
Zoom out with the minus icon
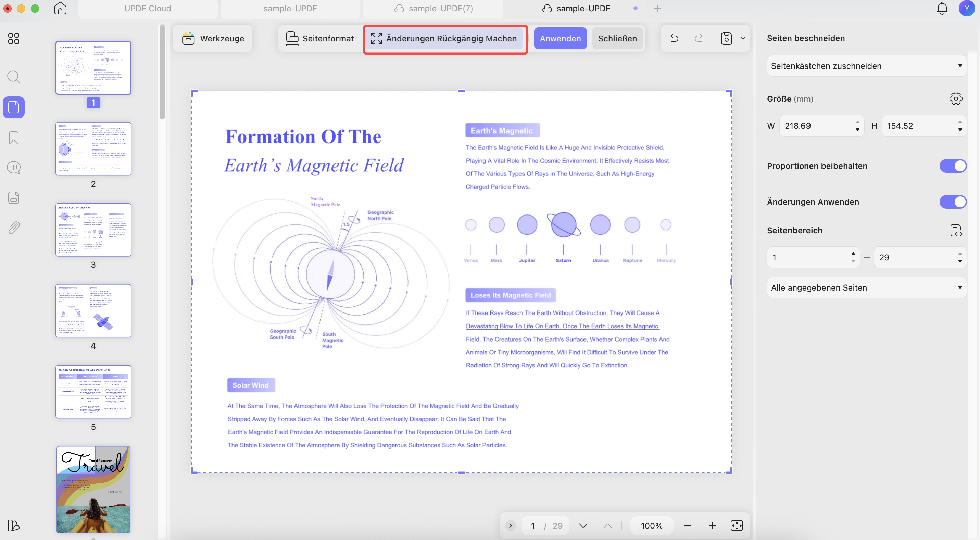tap(687, 526)
